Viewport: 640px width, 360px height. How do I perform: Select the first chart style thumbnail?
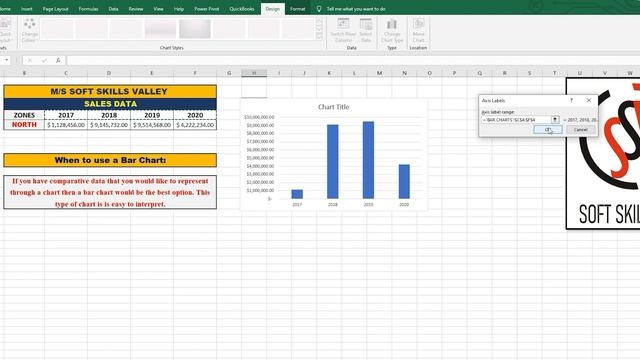coord(57,29)
